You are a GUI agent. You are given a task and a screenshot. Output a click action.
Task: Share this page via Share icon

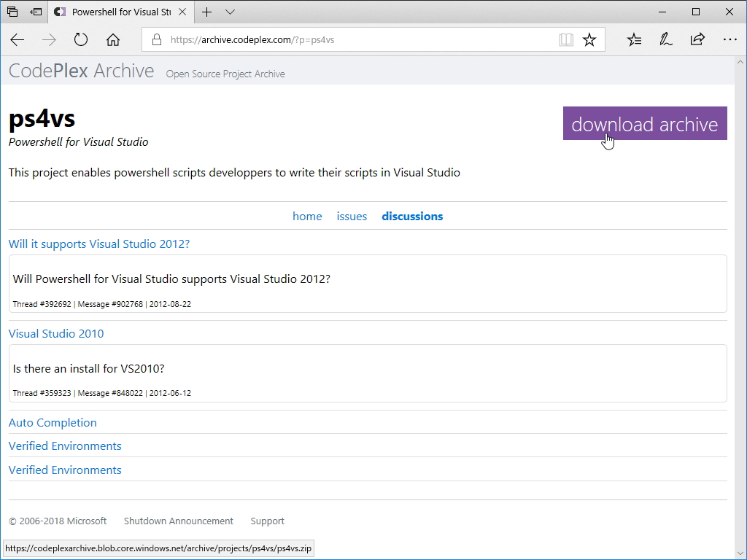(x=697, y=40)
